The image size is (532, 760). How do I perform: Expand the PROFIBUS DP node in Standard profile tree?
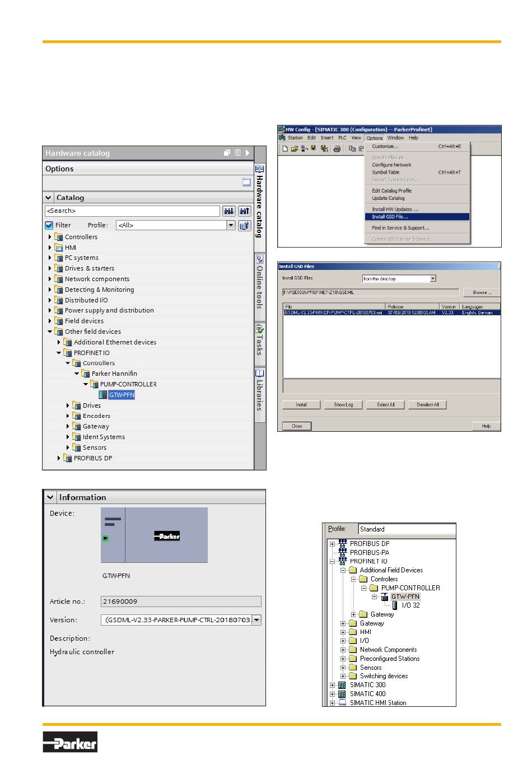[332, 544]
